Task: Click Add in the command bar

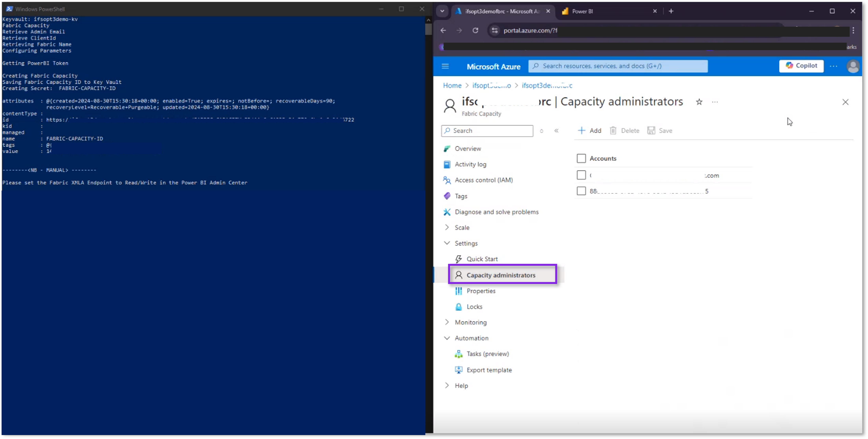Action: point(589,131)
